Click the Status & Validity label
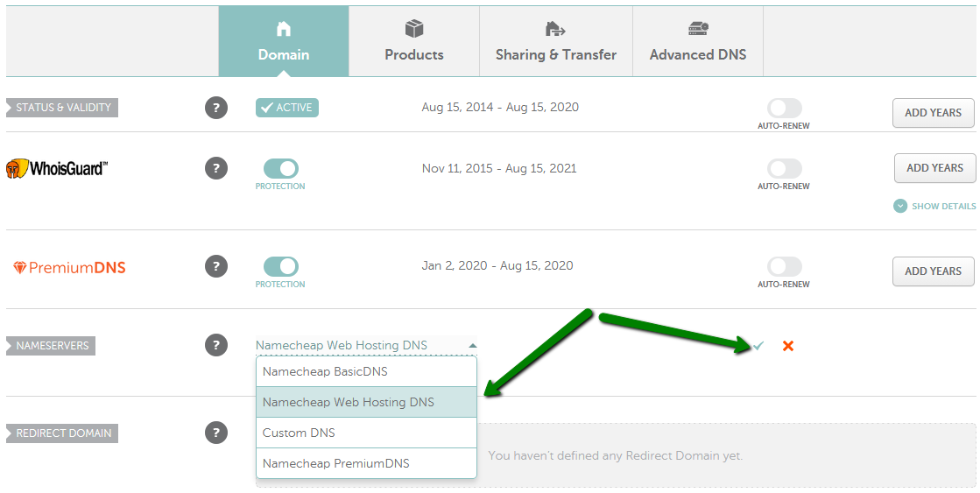This screenshot has width=980, height=493. coord(62,108)
